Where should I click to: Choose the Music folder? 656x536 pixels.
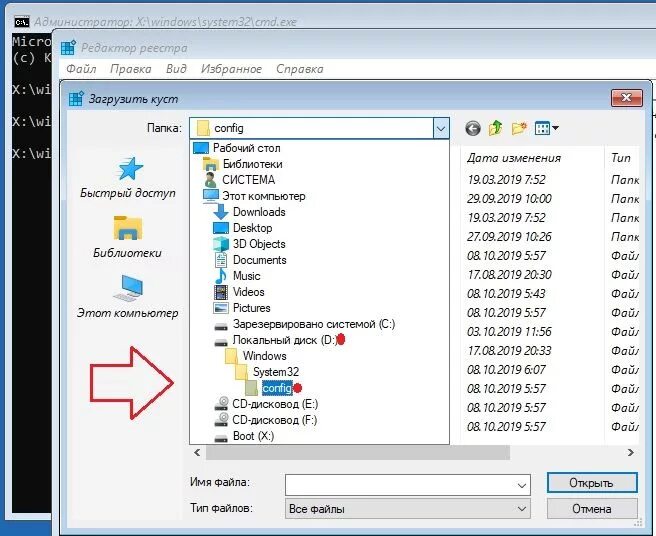coord(246,276)
